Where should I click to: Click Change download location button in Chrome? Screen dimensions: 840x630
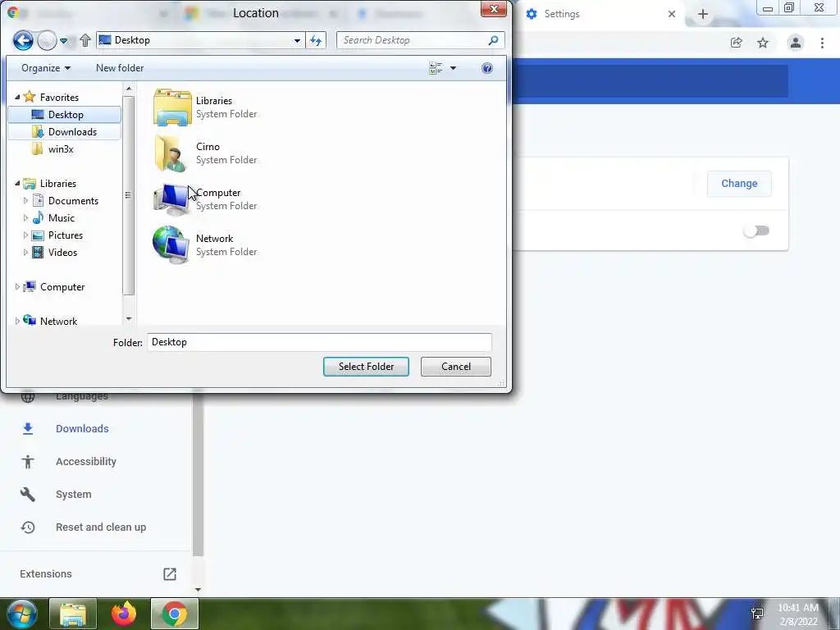pos(739,184)
